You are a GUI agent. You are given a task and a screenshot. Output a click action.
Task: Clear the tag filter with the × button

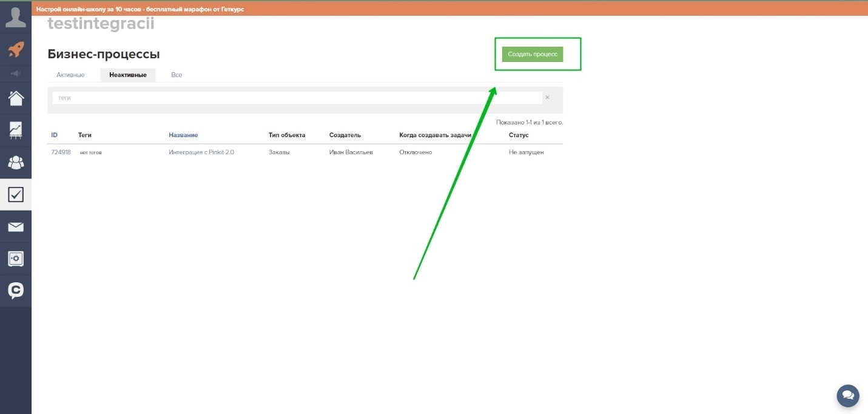547,98
